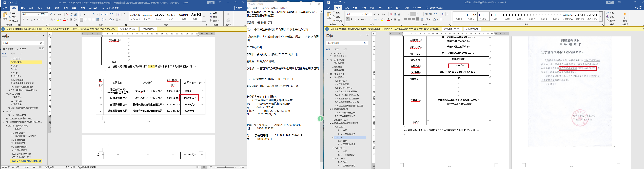Viewport: 644px width, 169px height.
Task: Apply italic in the left Word window
Action: 28,19
